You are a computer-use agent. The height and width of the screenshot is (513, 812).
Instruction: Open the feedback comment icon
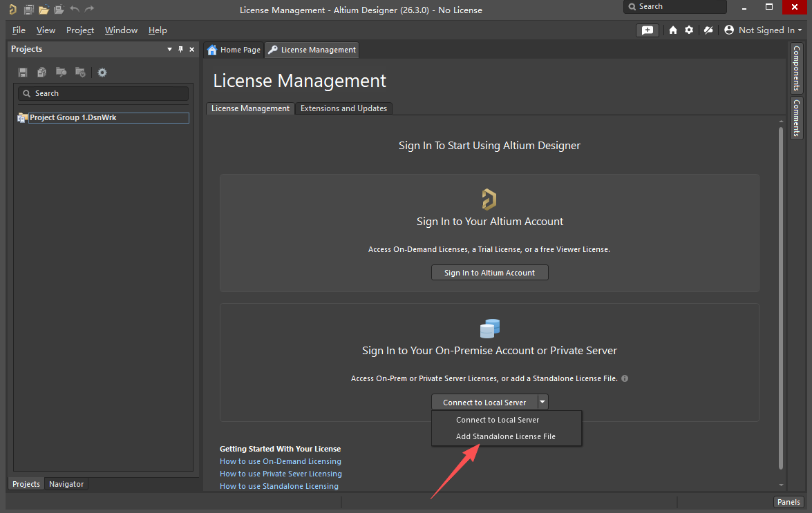[648, 30]
